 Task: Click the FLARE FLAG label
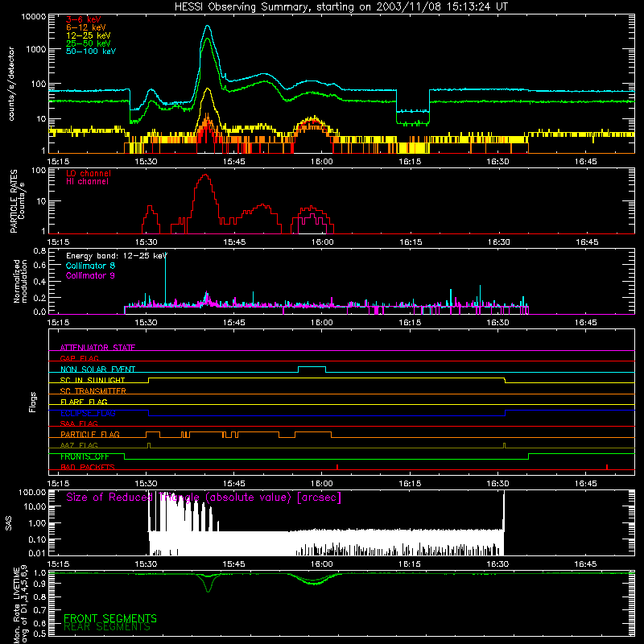[84, 402]
